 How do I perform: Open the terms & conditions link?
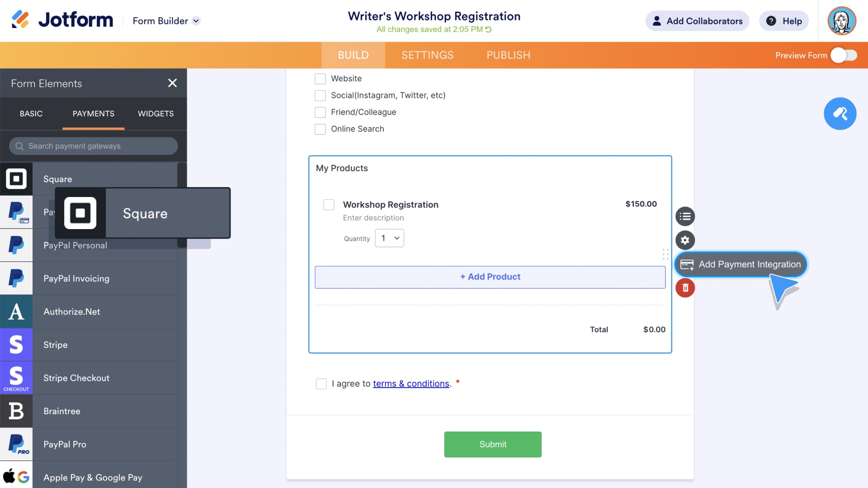tap(410, 384)
